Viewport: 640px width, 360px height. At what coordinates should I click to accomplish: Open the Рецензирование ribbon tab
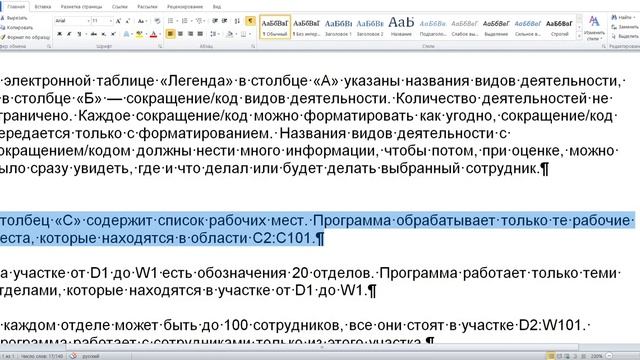[185, 7]
